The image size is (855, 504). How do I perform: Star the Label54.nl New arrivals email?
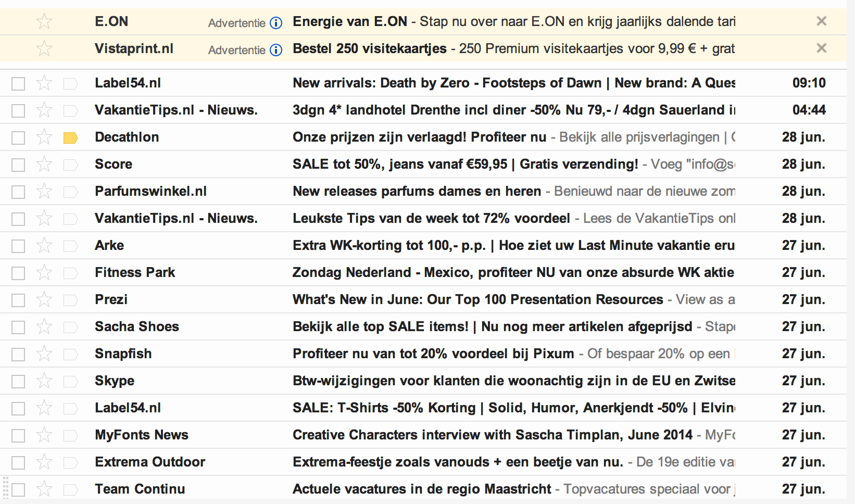coord(44,83)
